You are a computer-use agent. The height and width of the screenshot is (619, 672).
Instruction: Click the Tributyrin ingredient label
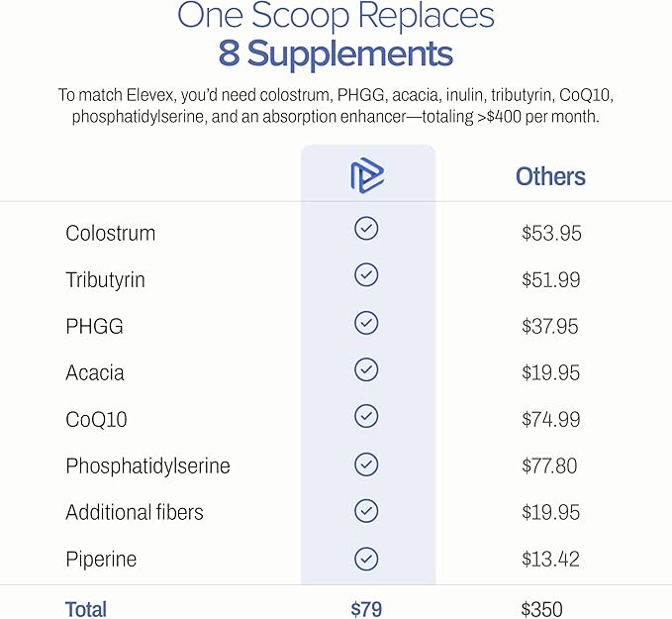(x=105, y=280)
